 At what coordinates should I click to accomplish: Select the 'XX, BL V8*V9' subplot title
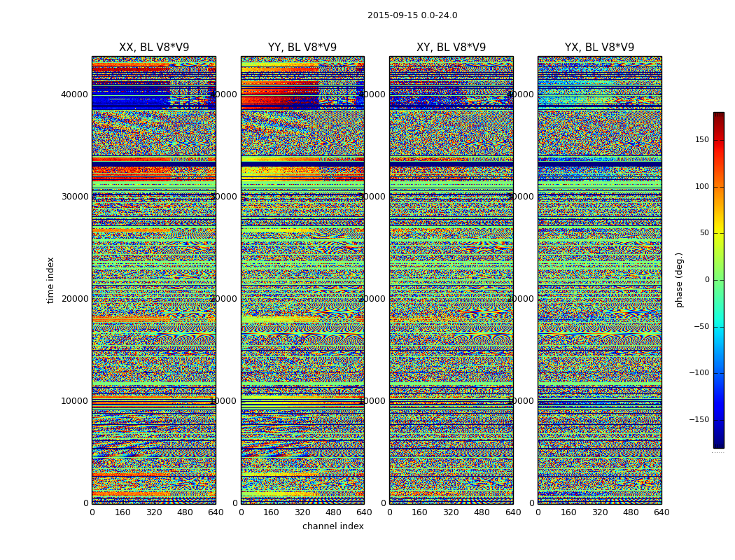154,48
